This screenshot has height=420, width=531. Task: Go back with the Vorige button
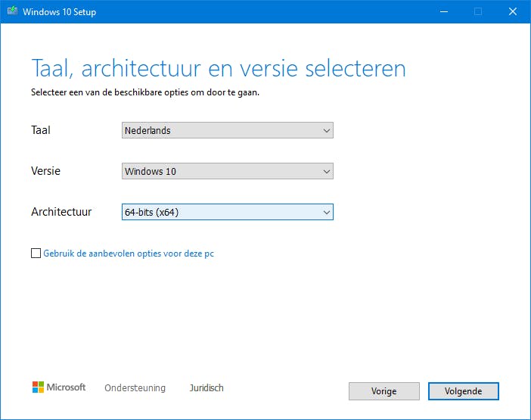point(383,391)
